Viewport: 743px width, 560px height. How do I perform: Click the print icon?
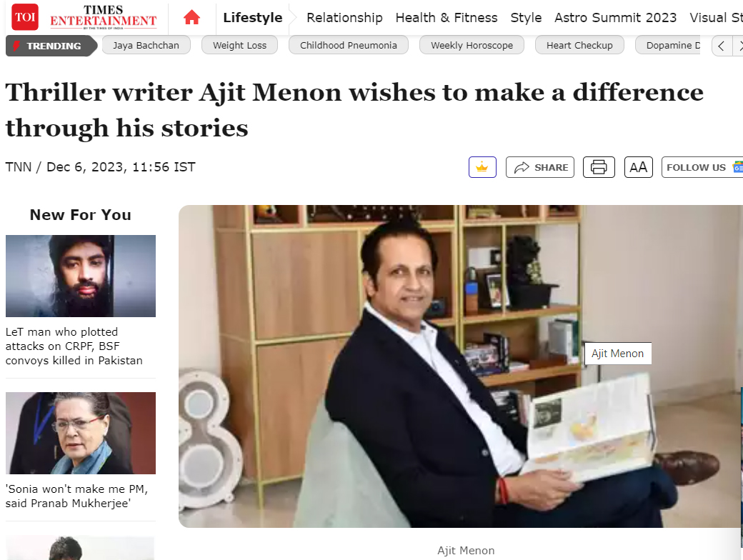coord(599,166)
